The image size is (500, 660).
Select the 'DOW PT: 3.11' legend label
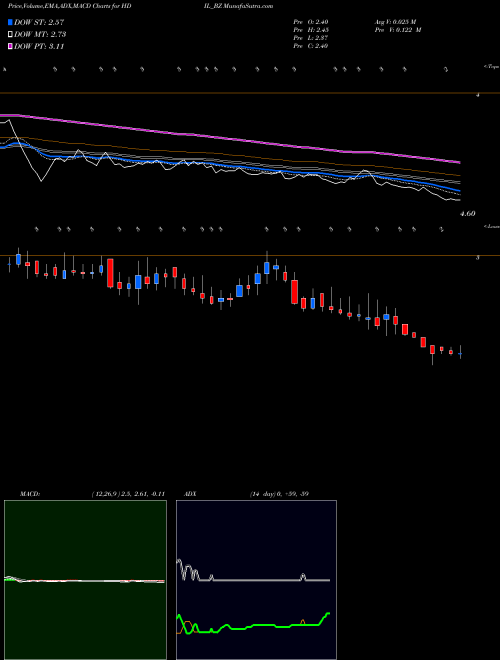39,46
